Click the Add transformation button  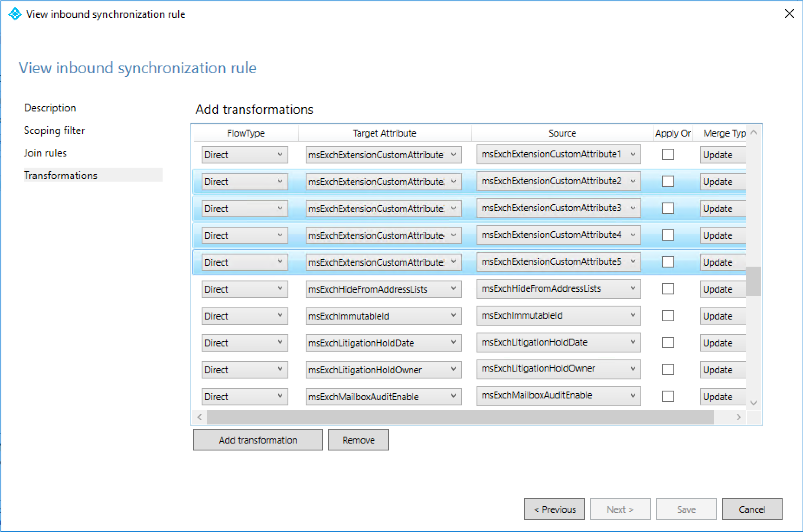[x=258, y=440]
